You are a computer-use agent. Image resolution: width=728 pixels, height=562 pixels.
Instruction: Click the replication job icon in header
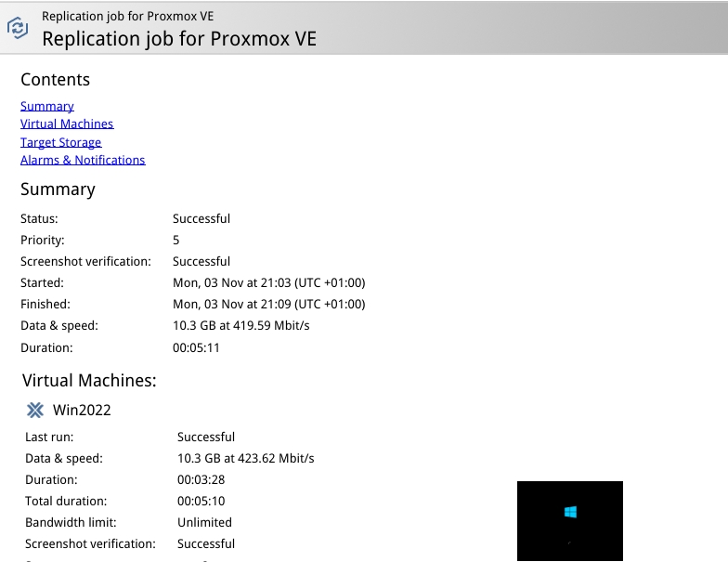(x=18, y=28)
